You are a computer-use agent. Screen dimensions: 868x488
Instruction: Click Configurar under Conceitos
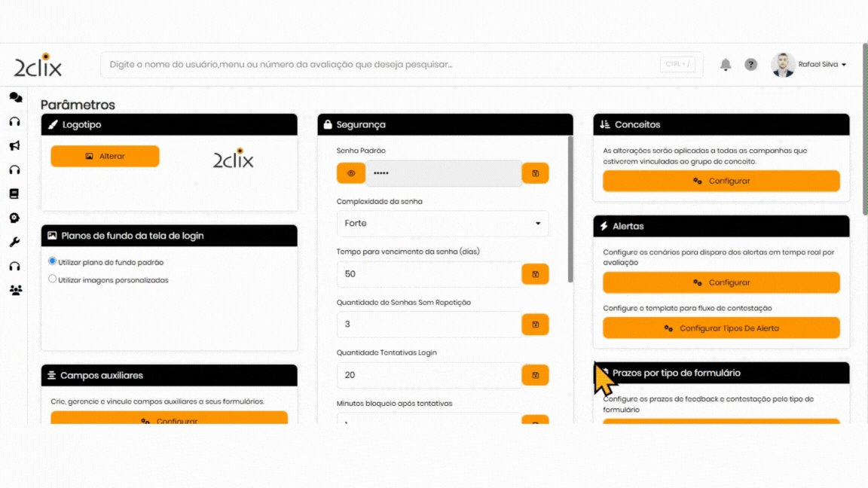[721, 181]
